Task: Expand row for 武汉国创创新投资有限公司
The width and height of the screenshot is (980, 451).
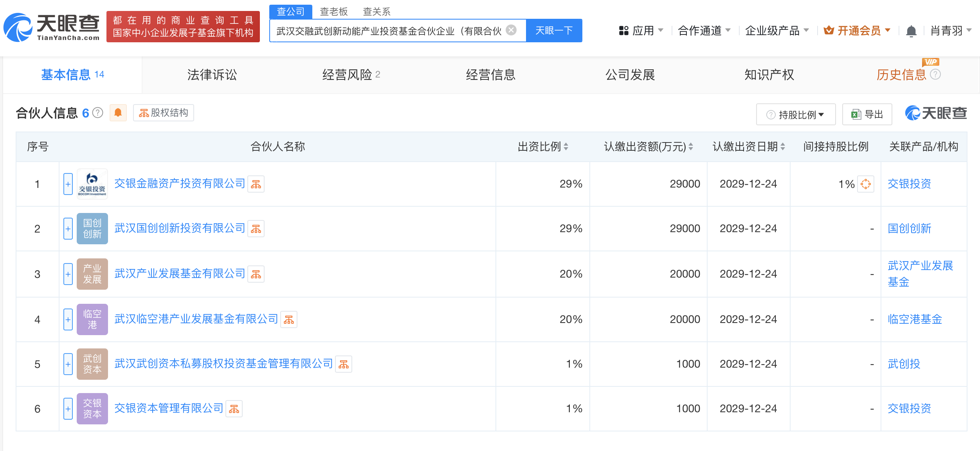Action: (x=68, y=229)
